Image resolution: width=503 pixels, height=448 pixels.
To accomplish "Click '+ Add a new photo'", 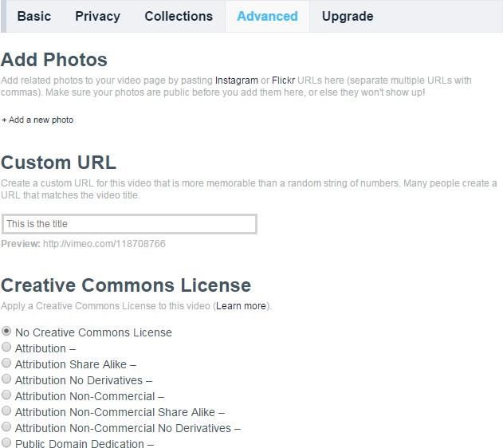I will tap(37, 120).
